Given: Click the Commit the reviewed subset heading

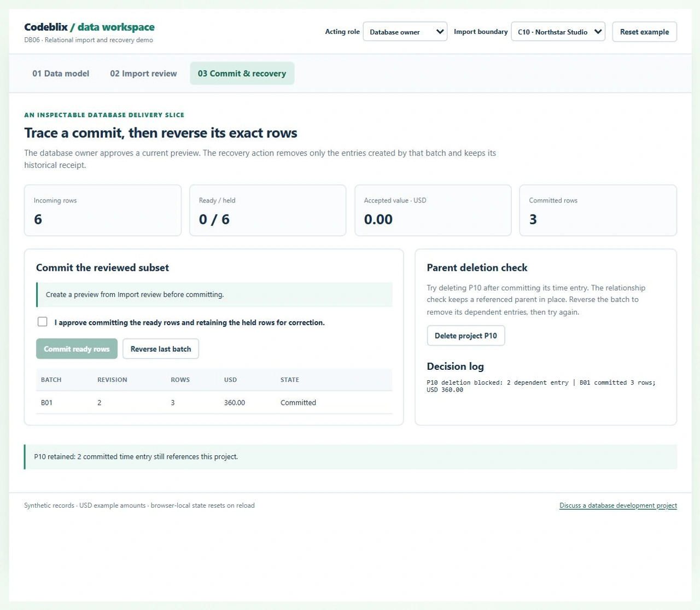Looking at the screenshot, I should [x=102, y=268].
